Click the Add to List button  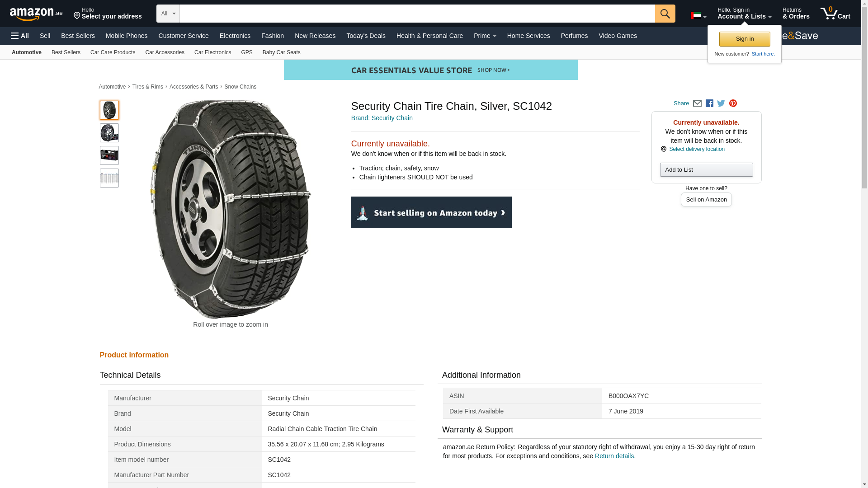[706, 170]
